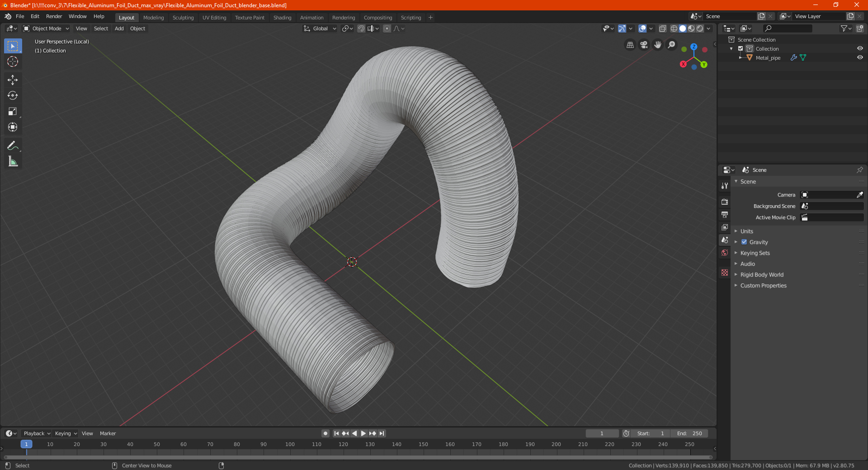Toggle camera view icon in viewport
The image size is (868, 470).
tap(644, 45)
